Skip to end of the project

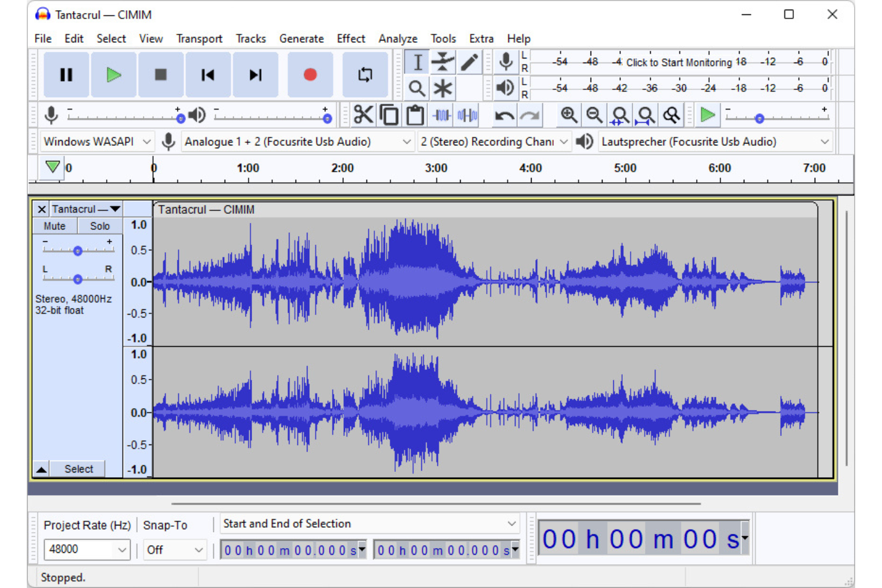tap(255, 74)
